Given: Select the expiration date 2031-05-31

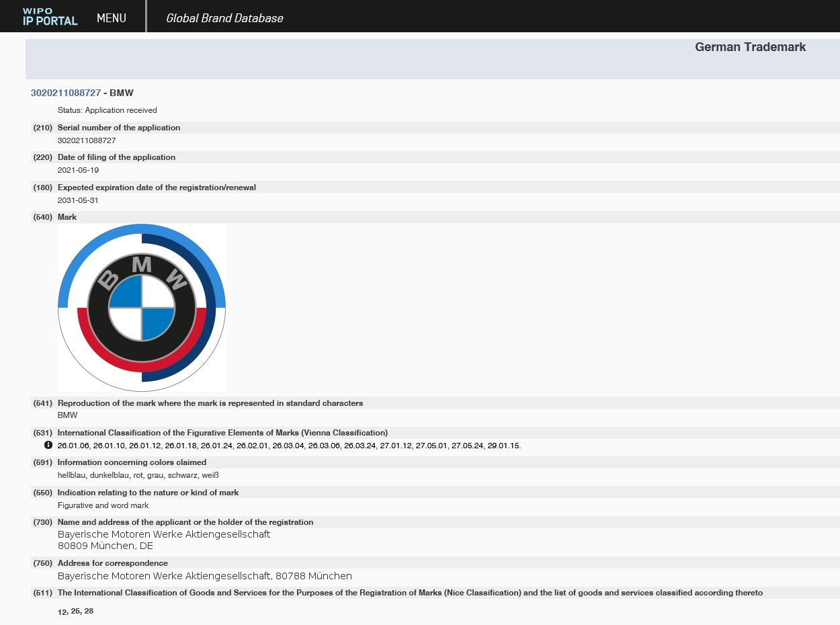Looking at the screenshot, I should click(78, 200).
